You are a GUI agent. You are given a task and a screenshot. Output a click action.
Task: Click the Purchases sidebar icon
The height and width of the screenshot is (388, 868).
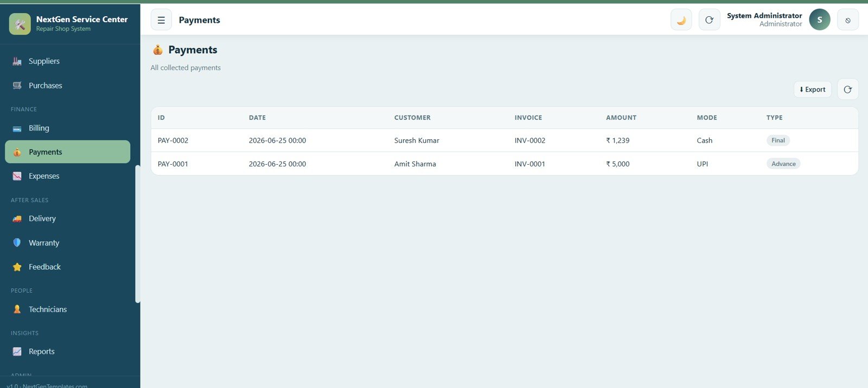17,86
